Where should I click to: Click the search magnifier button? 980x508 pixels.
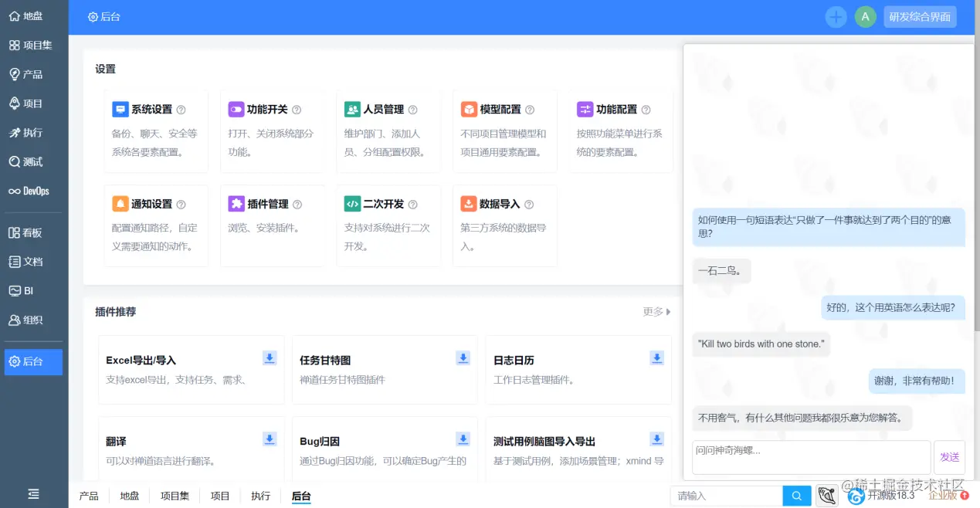coord(797,496)
